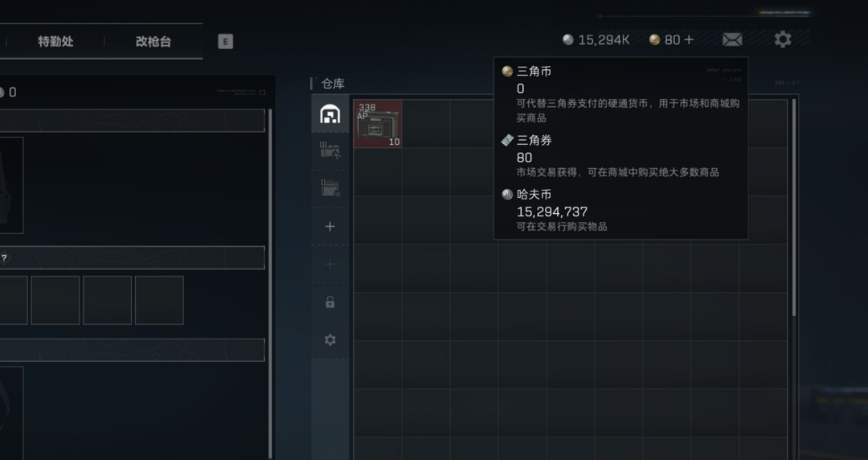Open the mail envelope icon

(732, 40)
